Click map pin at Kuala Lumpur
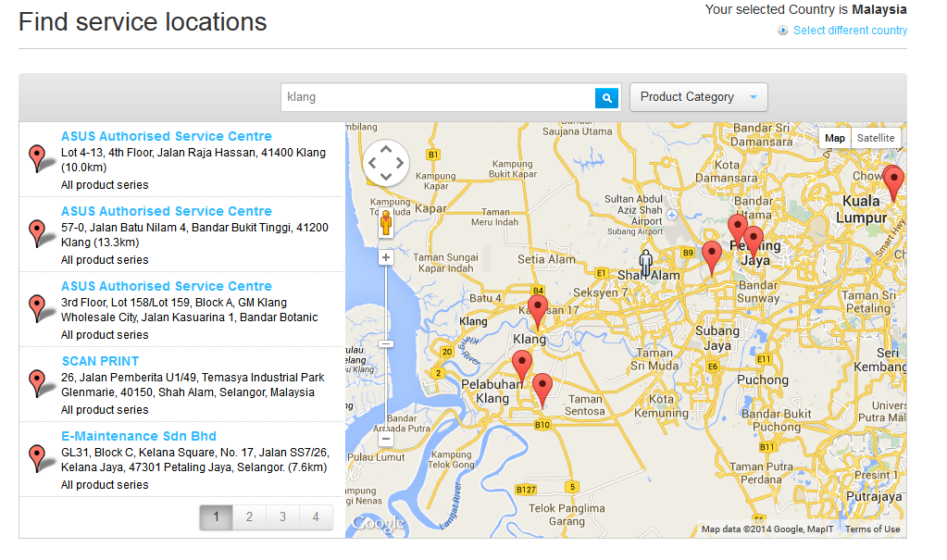Image resolution: width=947 pixels, height=560 pixels. point(893,181)
